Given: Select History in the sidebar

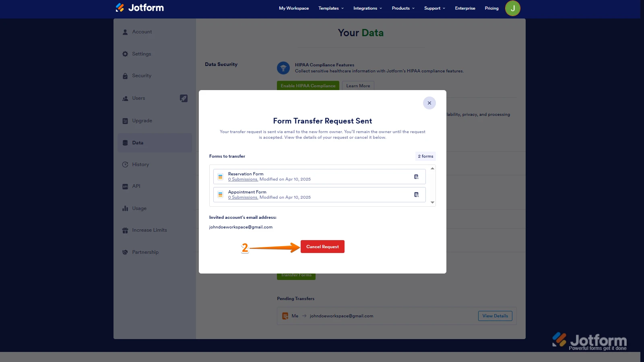Looking at the screenshot, I should (140, 165).
